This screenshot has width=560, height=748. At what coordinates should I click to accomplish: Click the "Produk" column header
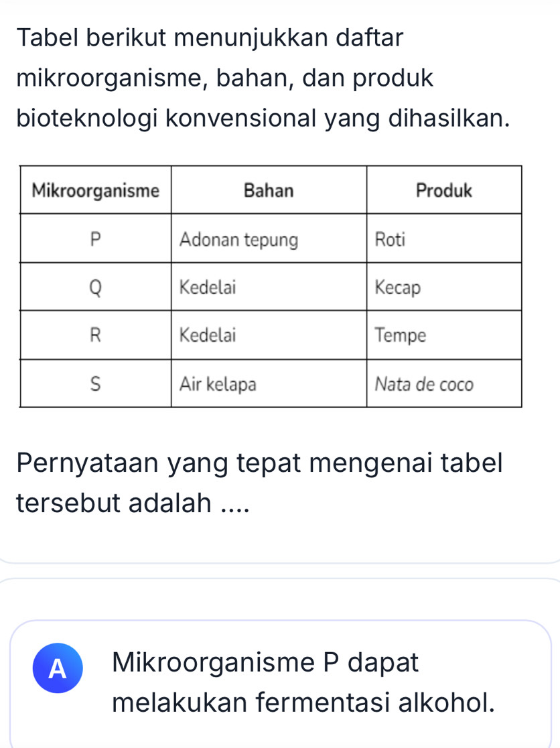click(443, 191)
